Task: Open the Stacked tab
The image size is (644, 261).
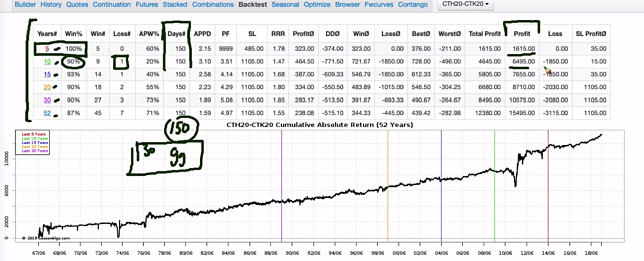Action: click(175, 5)
